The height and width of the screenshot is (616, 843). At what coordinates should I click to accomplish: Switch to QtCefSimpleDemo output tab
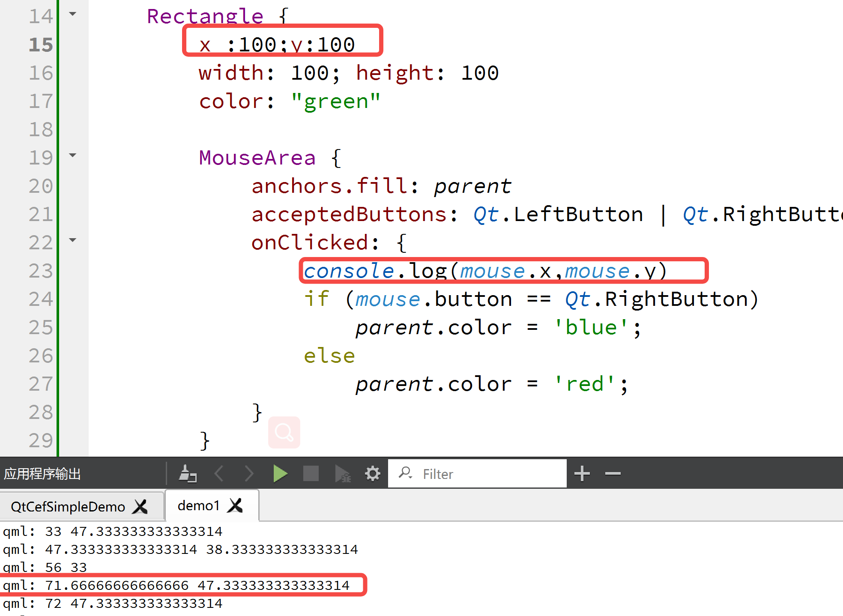tap(68, 507)
